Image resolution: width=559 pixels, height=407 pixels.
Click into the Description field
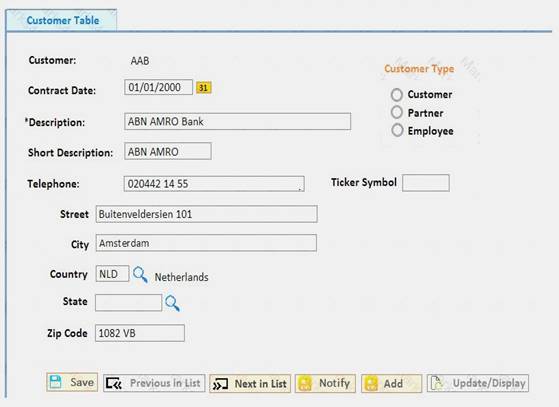click(237, 122)
